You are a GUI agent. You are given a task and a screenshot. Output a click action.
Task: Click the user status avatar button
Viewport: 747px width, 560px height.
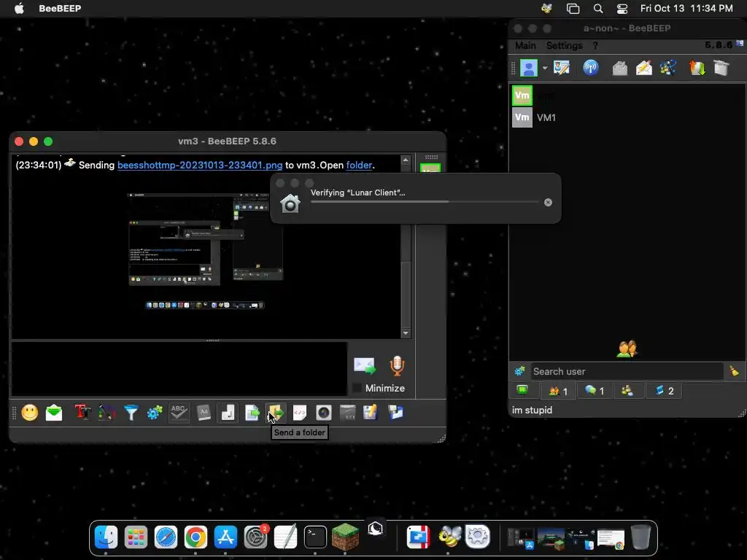click(x=528, y=68)
